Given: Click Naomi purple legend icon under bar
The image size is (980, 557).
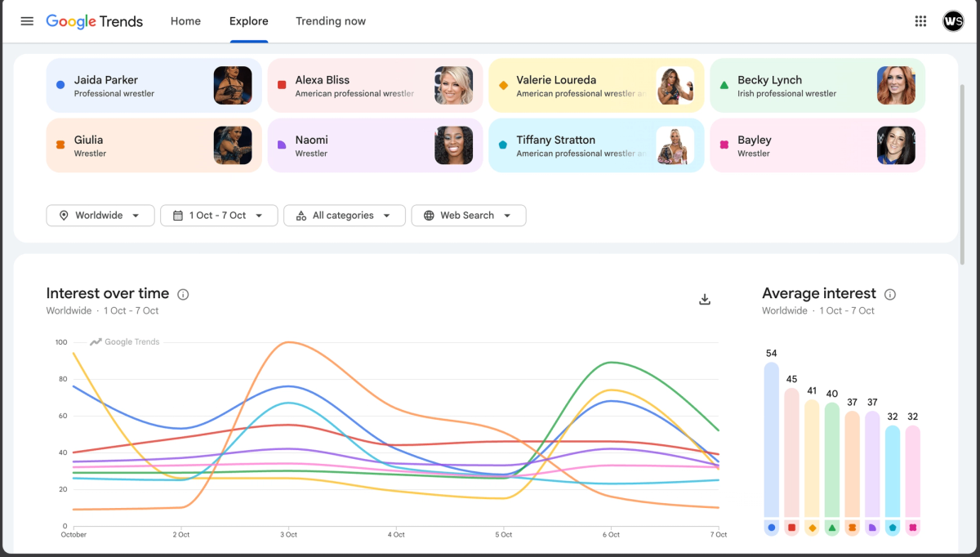Looking at the screenshot, I should 872,528.
